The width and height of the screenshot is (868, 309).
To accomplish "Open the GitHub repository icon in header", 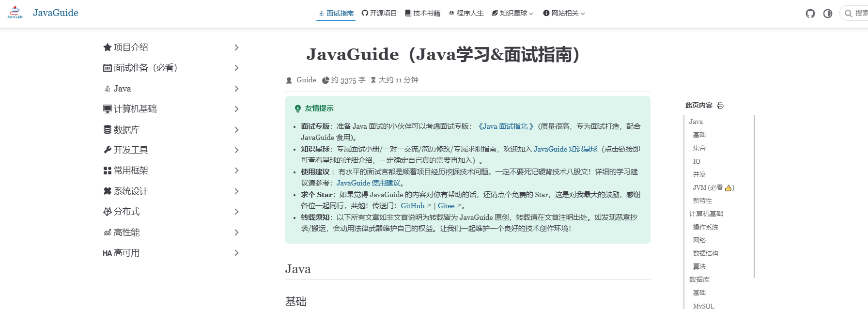I will point(810,14).
